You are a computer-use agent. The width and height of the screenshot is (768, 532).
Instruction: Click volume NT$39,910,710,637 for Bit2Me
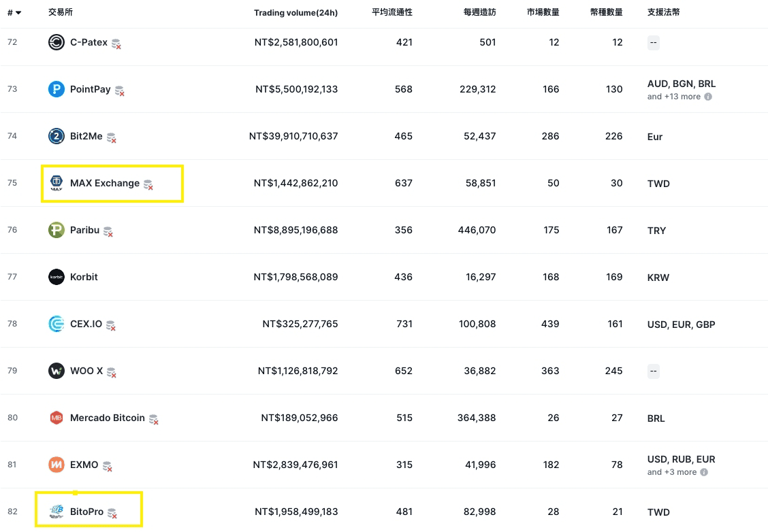click(x=293, y=136)
